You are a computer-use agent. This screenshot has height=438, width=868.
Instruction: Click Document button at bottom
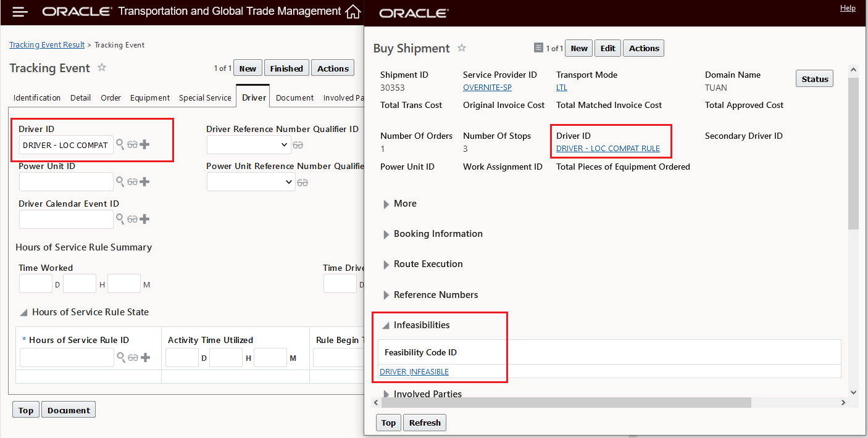[69, 410]
